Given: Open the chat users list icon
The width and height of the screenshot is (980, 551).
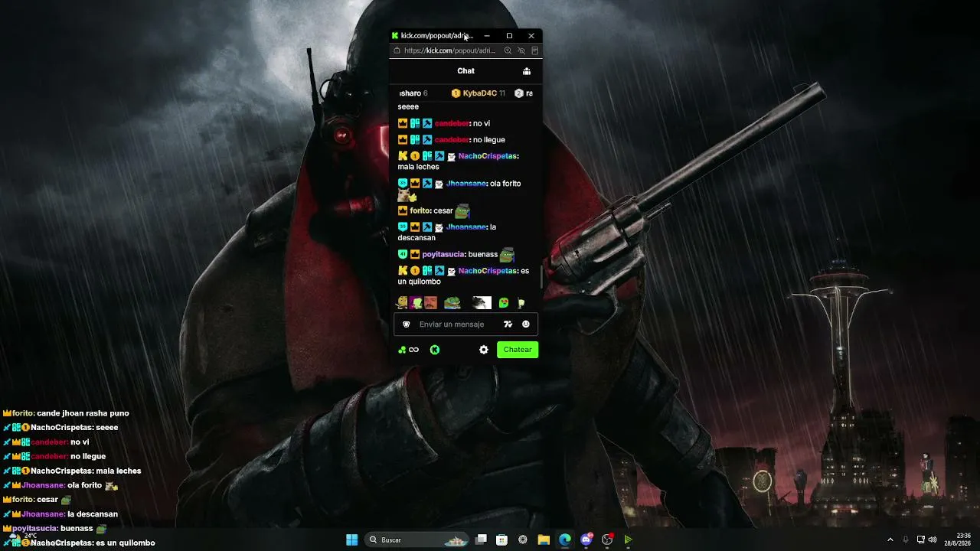Looking at the screenshot, I should 527,71.
